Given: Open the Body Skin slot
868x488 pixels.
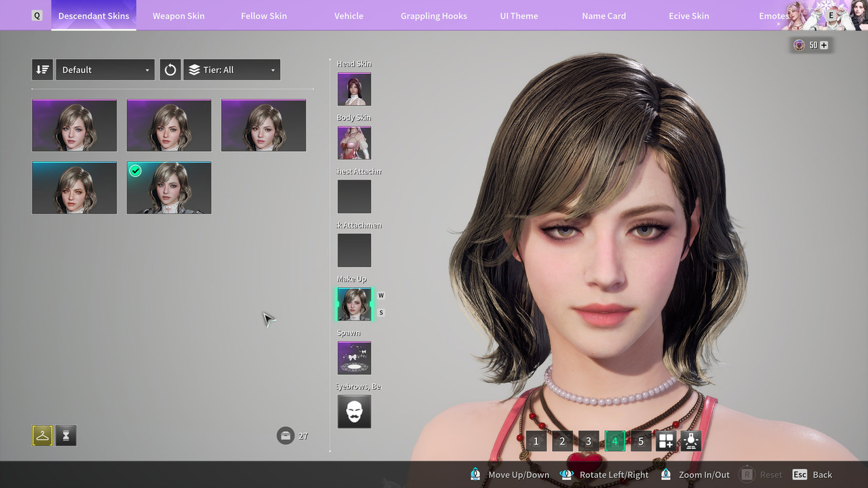Looking at the screenshot, I should click(x=354, y=142).
